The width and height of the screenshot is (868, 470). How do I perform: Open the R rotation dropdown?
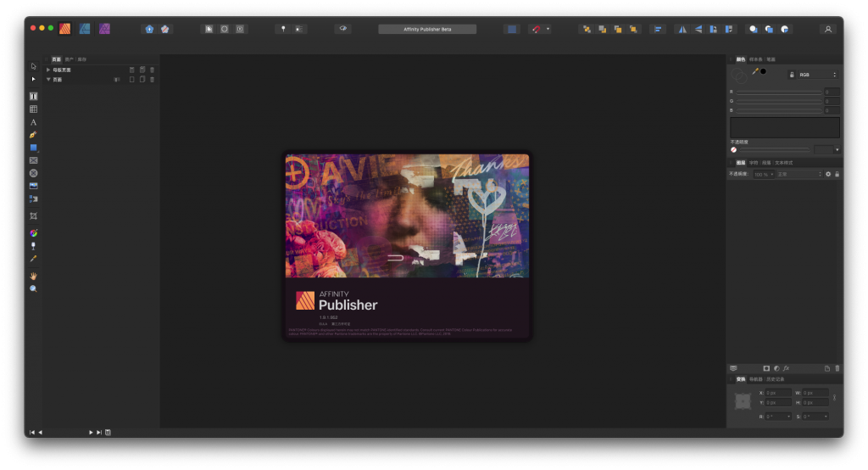click(788, 417)
